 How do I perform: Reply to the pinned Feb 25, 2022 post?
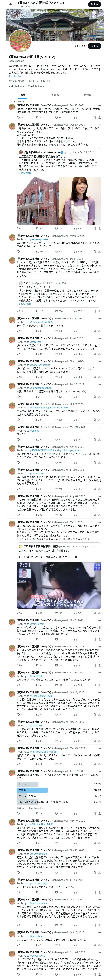tap(19, 118)
